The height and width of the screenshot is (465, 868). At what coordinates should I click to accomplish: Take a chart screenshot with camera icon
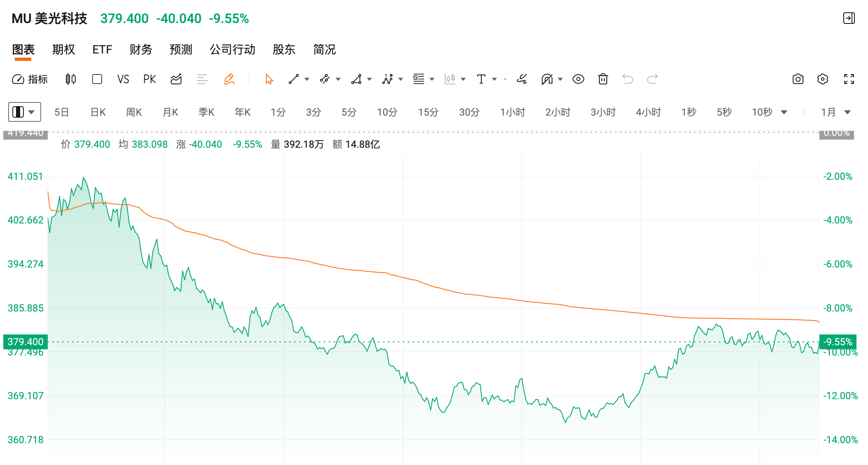tap(798, 79)
